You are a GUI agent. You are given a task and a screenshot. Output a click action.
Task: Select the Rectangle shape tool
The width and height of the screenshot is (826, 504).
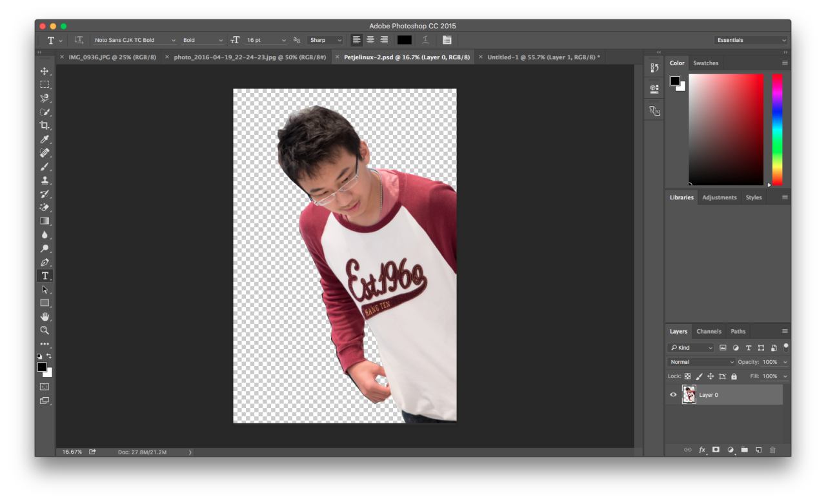(45, 303)
